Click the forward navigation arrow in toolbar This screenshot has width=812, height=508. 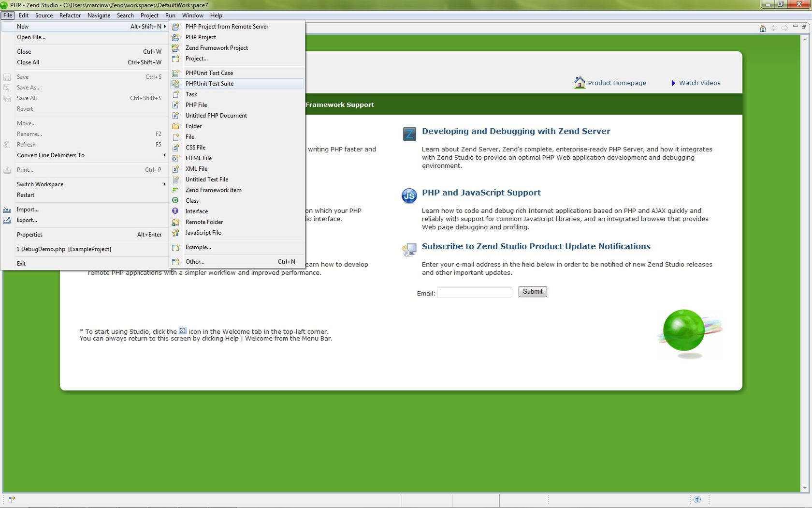tap(784, 28)
